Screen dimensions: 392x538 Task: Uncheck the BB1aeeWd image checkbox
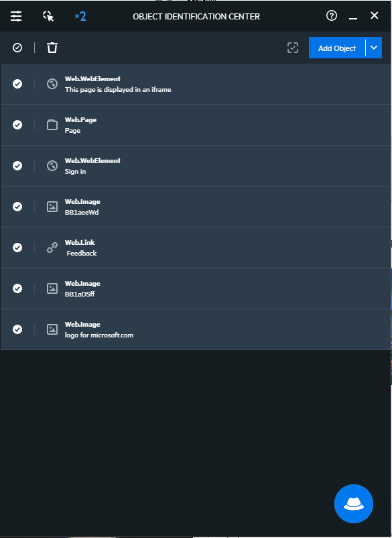pos(17,207)
